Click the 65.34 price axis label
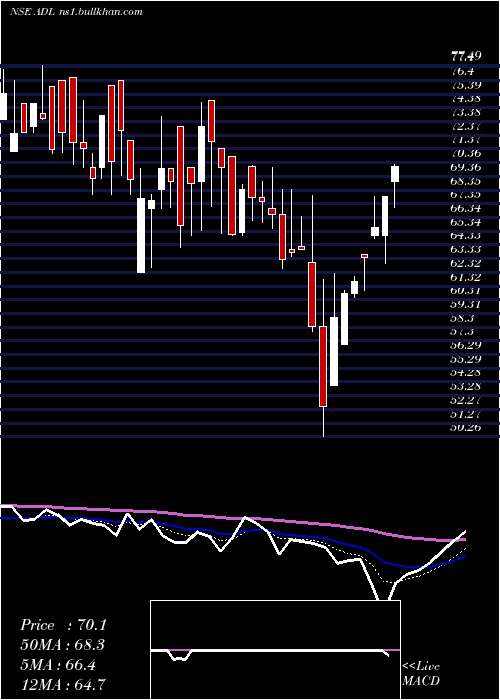Image resolution: width=500 pixels, height=700 pixels. coord(466,222)
